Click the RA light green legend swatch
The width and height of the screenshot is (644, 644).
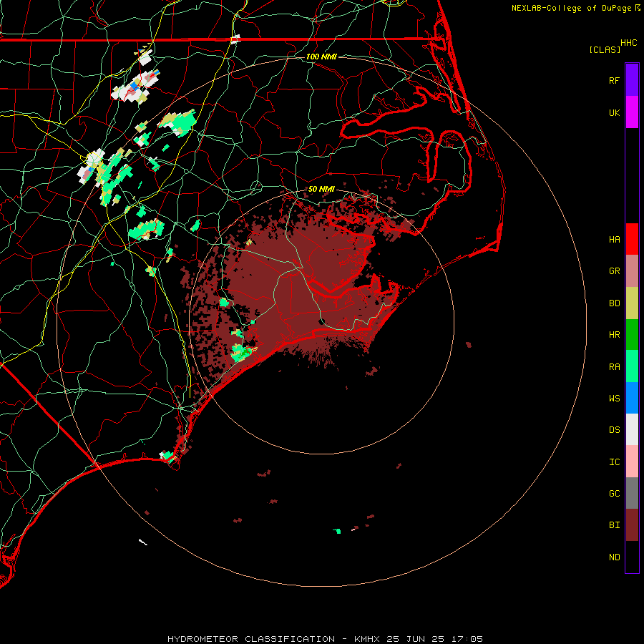[632, 366]
